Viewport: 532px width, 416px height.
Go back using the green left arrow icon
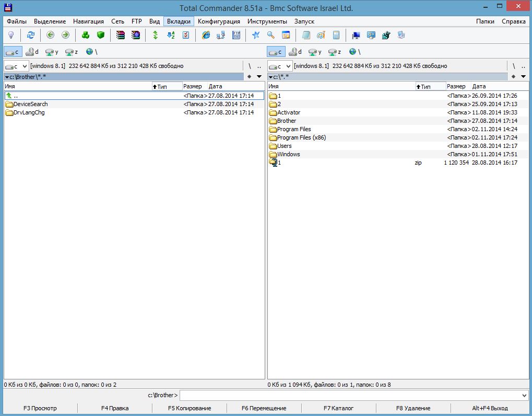point(50,35)
